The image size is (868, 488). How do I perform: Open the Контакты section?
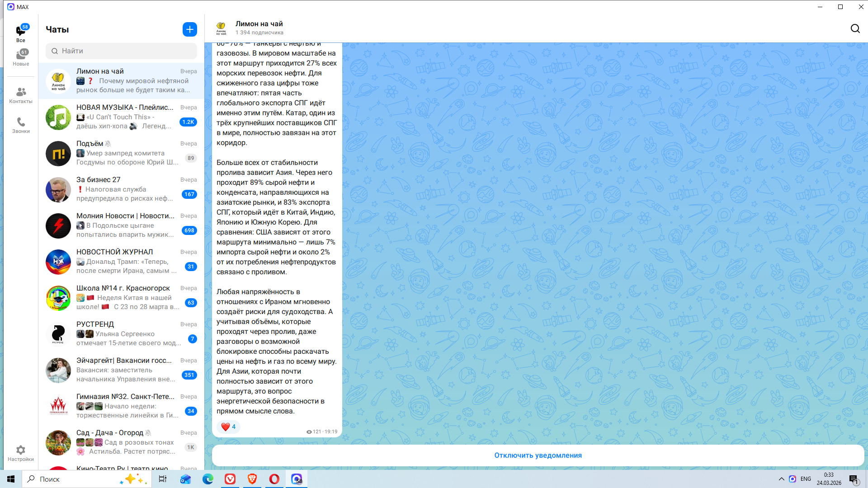[21, 95]
